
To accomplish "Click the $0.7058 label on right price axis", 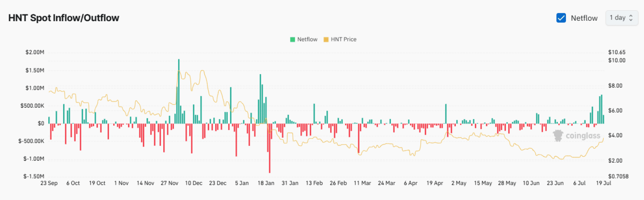I will 617,176.
